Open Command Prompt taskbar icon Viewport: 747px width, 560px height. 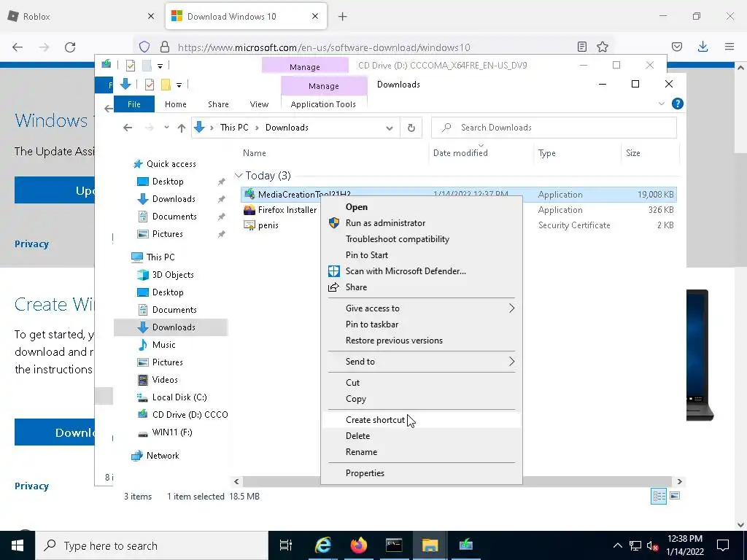(x=394, y=545)
